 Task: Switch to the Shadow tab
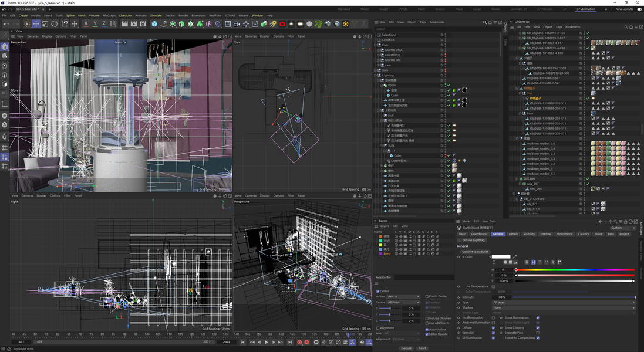[545, 234]
